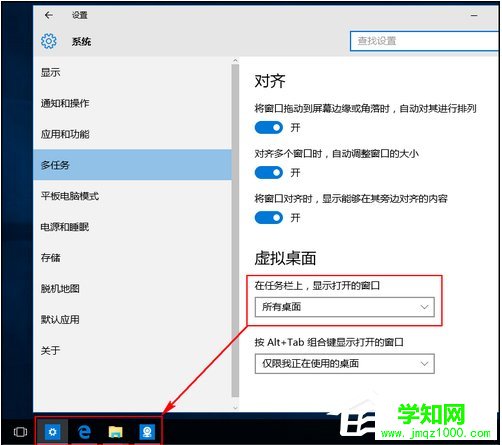502x445 pixels.
Task: Toggle showing snap suggestions beside windows
Action: pos(269,218)
